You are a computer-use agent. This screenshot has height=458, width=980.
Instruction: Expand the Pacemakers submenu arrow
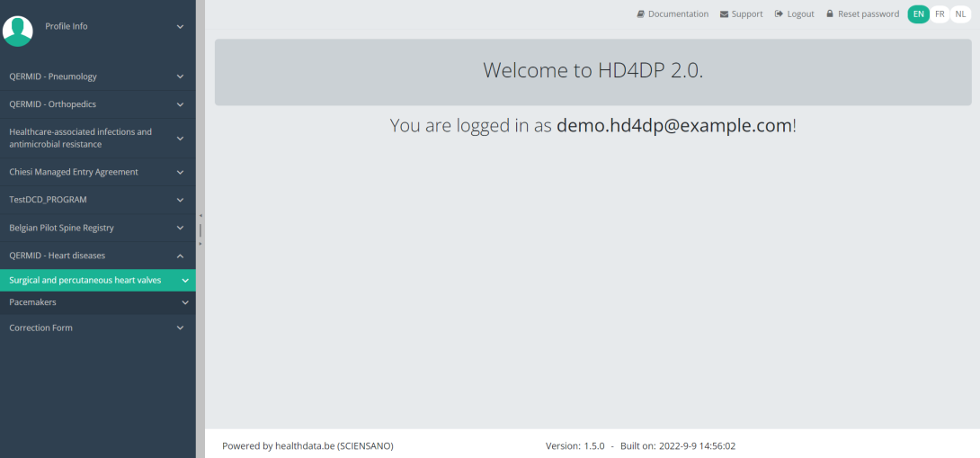pos(185,303)
